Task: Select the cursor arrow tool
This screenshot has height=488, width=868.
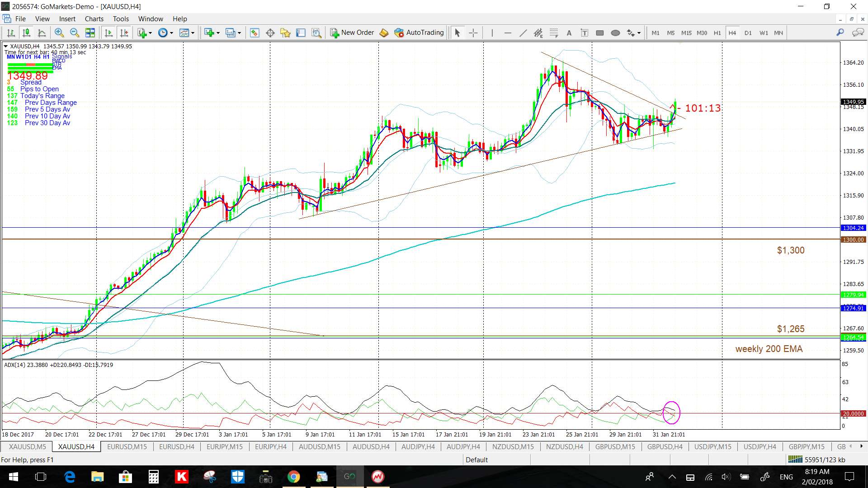Action: pyautogui.click(x=457, y=33)
